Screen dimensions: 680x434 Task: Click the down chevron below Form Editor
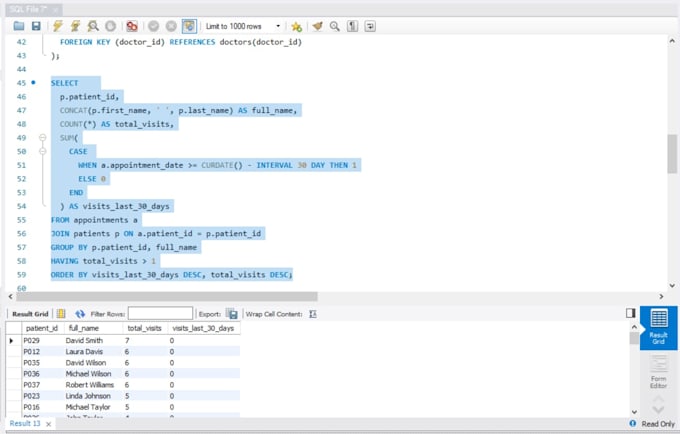coord(658,410)
